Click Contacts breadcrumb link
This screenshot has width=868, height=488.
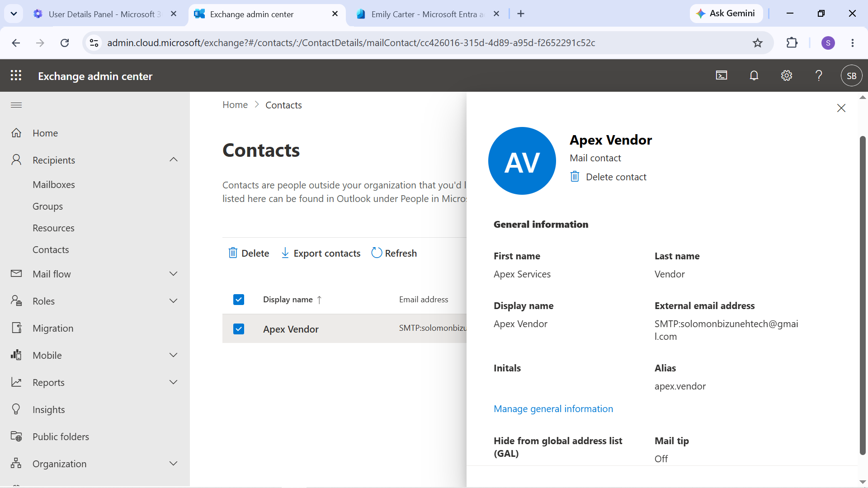click(x=283, y=105)
